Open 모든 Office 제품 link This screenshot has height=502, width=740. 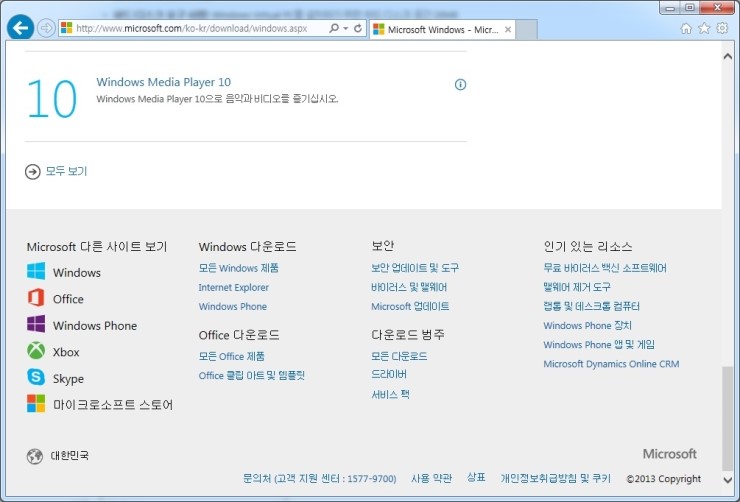click(231, 356)
